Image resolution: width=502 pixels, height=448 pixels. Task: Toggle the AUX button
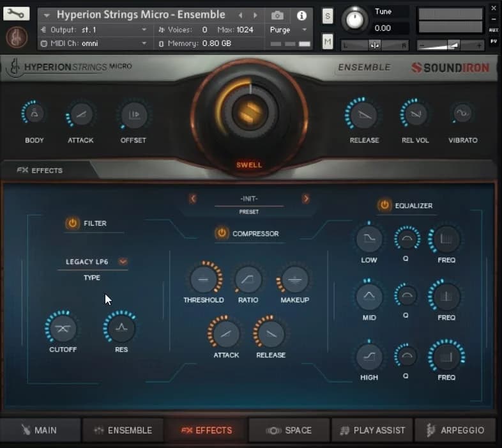[494, 30]
